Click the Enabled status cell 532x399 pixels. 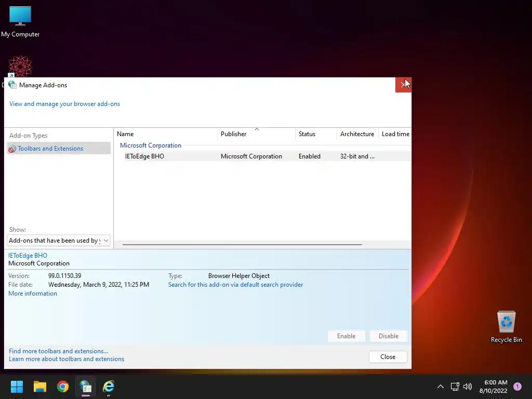tap(310, 156)
